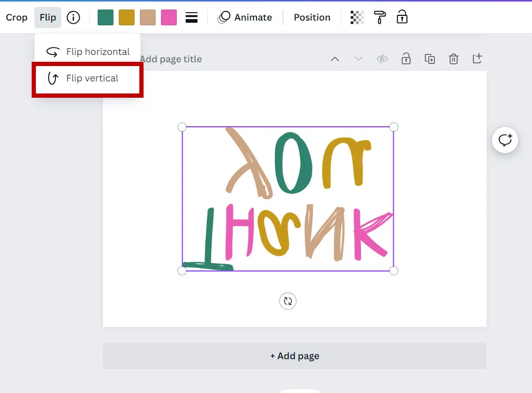
Task: Open the Position panel
Action: pyautogui.click(x=312, y=17)
